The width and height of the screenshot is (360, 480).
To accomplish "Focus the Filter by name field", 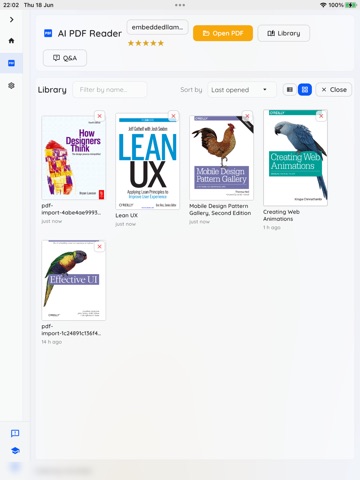I will point(110,90).
